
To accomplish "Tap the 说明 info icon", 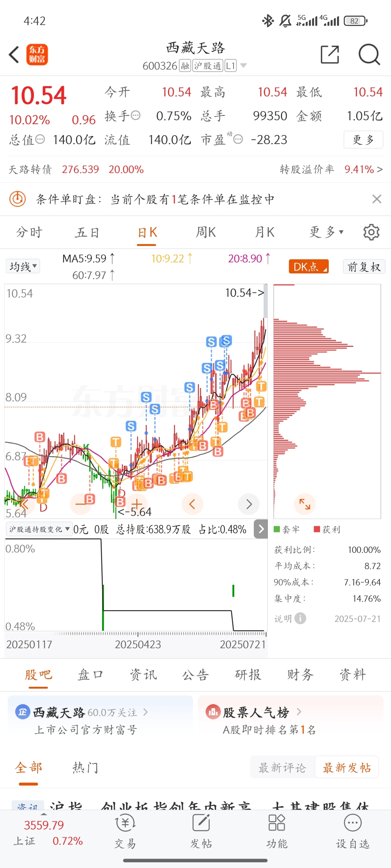I will [x=300, y=618].
